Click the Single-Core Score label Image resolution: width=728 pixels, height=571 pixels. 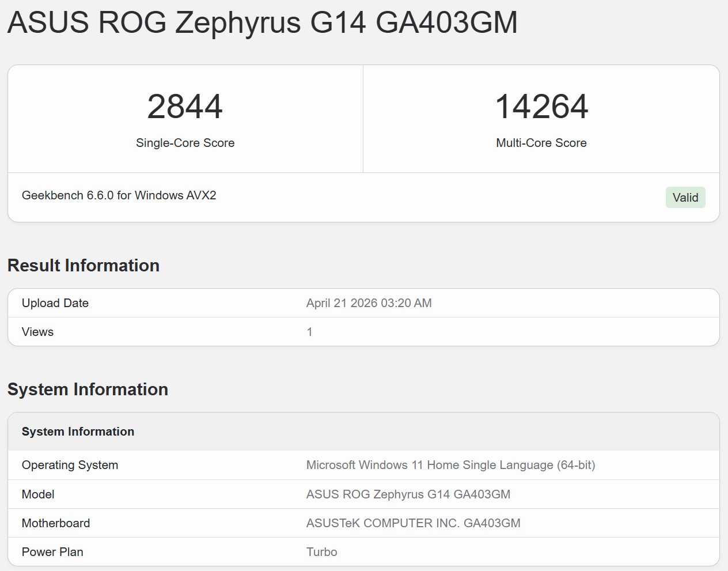tap(185, 143)
